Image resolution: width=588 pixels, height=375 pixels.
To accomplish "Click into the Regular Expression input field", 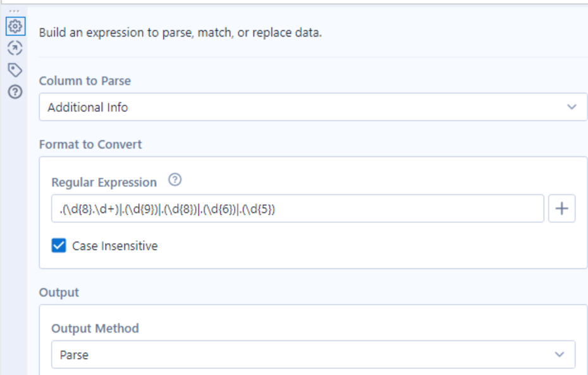I will point(297,209).
